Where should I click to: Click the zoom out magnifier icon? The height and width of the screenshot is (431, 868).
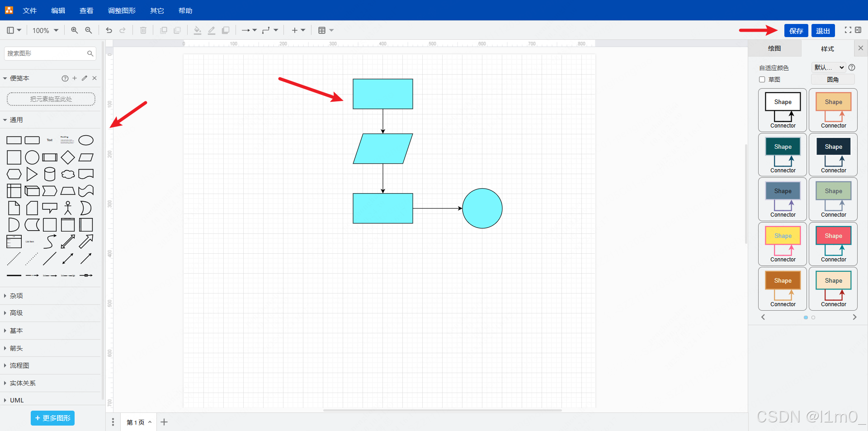coord(89,30)
